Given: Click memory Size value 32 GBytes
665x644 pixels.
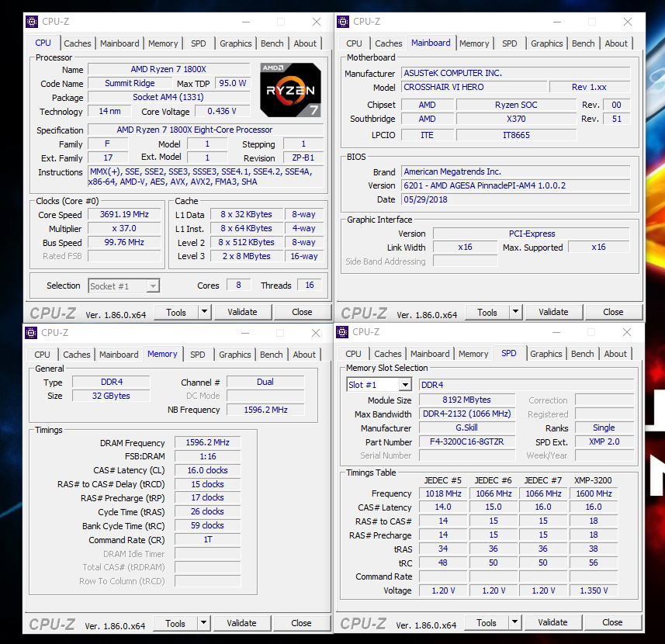Looking at the screenshot, I should [111, 396].
